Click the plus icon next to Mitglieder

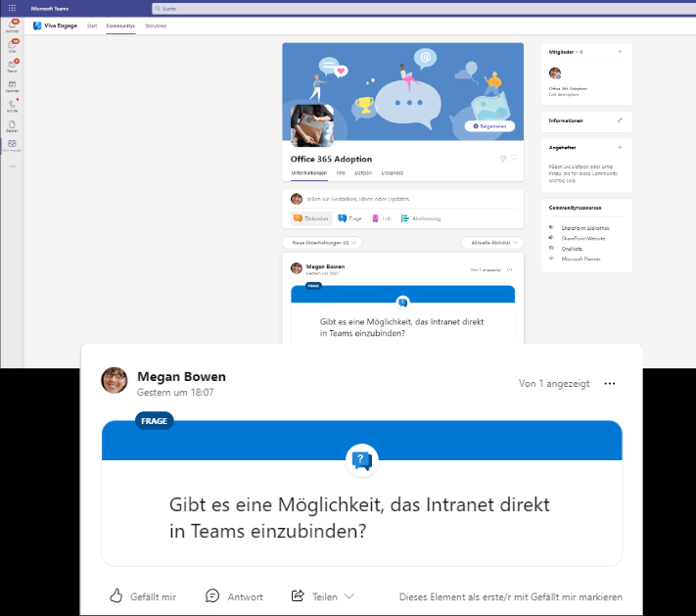(620, 50)
